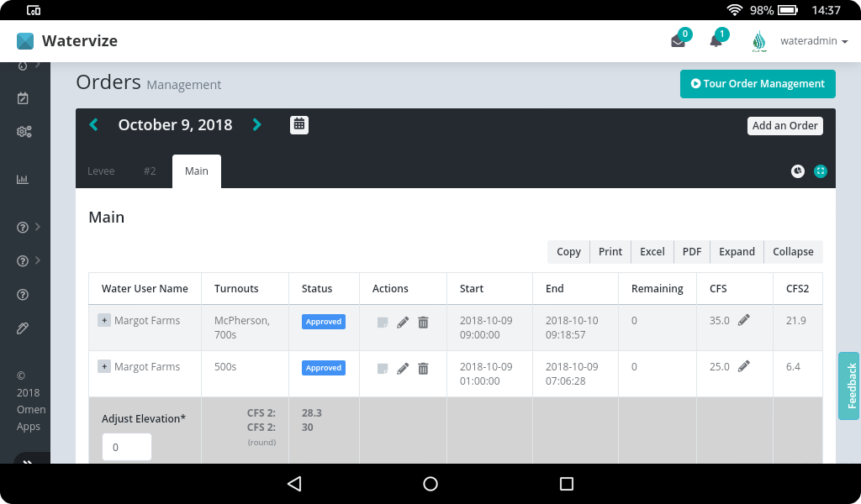Expand the first help sidebar menu

click(29, 227)
